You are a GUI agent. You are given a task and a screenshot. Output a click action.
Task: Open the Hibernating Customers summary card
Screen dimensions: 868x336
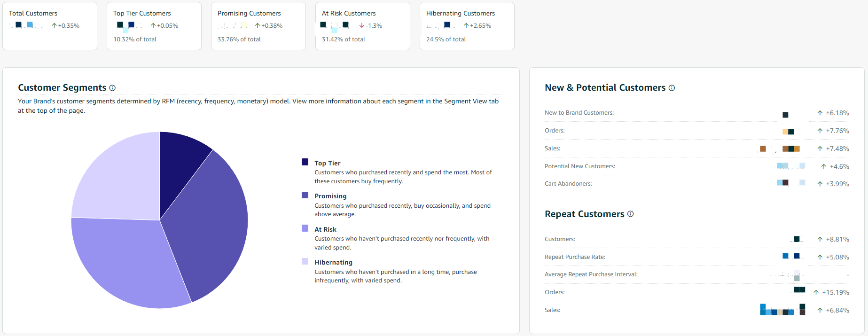(x=467, y=26)
